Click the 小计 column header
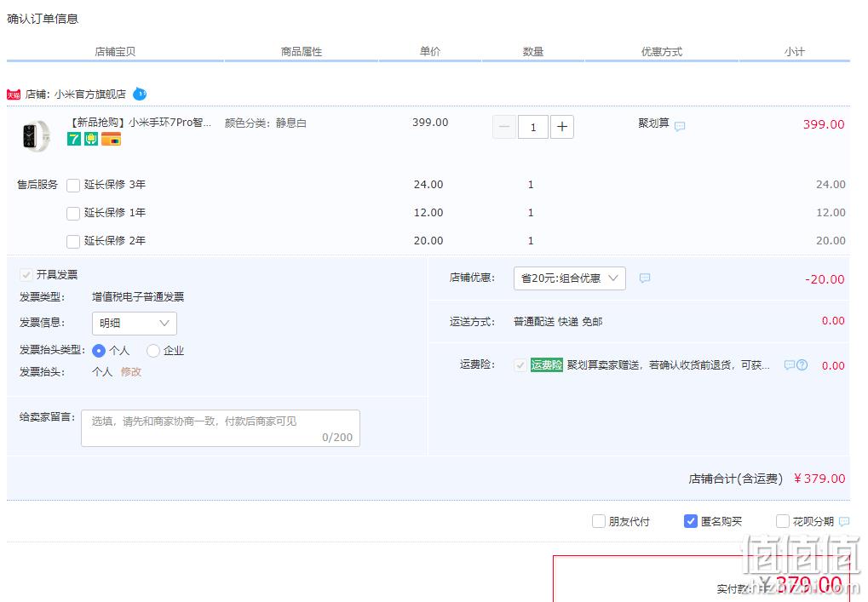This screenshot has height=602, width=868. (795, 51)
